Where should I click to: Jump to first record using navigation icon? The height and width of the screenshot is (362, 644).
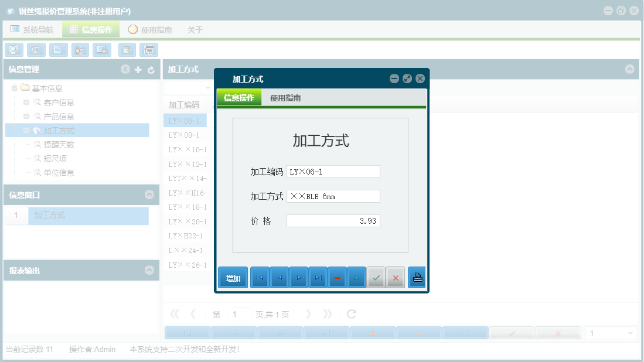260,277
